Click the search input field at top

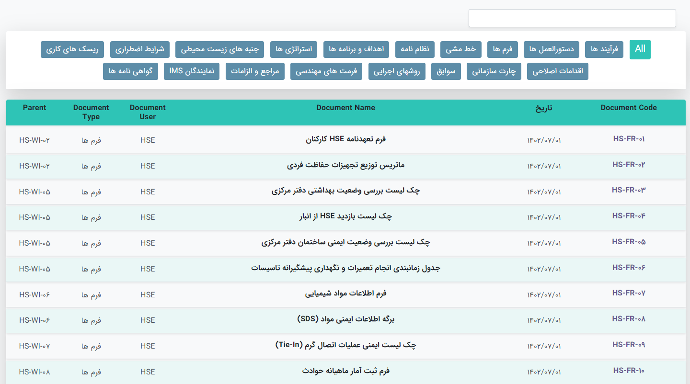click(572, 18)
